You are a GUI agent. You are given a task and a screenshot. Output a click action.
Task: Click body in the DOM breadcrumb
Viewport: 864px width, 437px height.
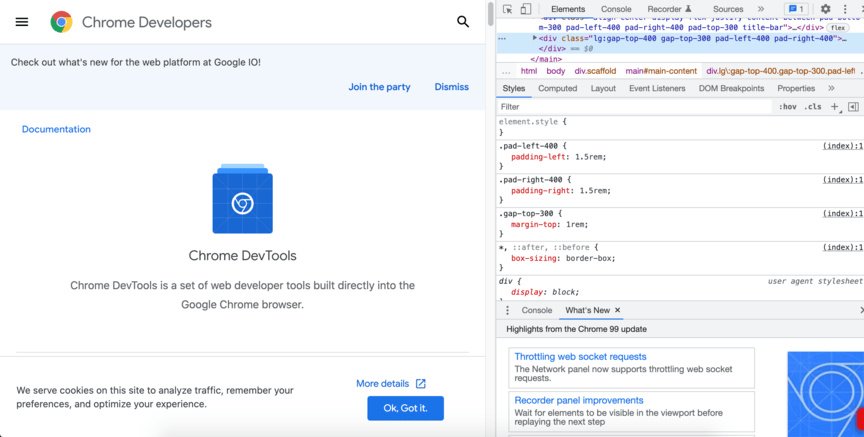[x=556, y=71]
